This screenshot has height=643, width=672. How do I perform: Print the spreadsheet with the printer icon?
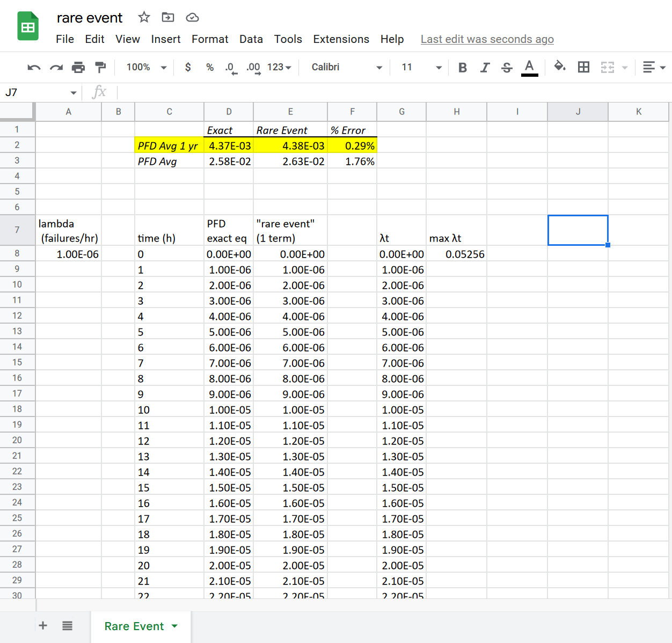pos(78,67)
